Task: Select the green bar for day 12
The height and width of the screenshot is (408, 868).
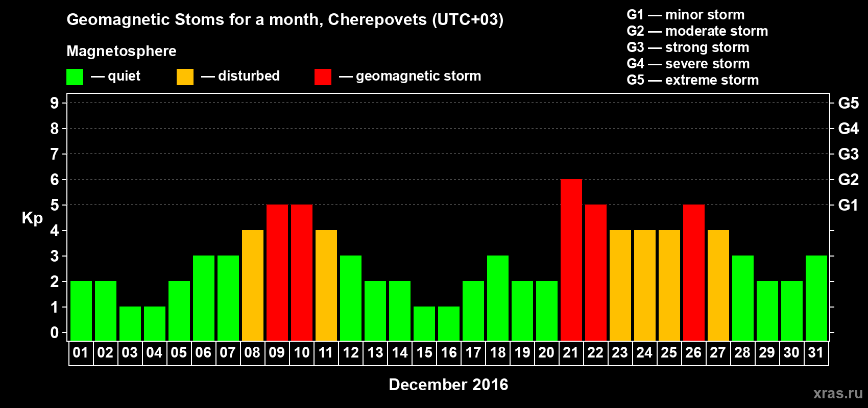Action: pyautogui.click(x=351, y=298)
